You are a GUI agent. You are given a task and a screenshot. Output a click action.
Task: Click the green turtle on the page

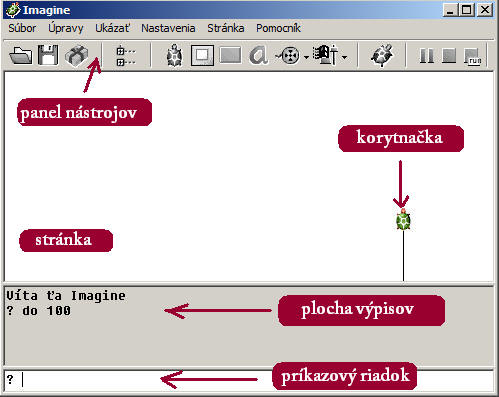click(403, 220)
